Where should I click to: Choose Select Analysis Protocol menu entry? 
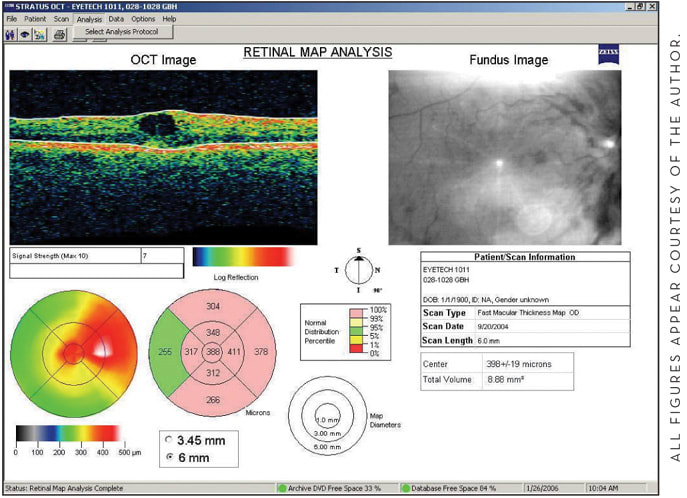[x=122, y=32]
